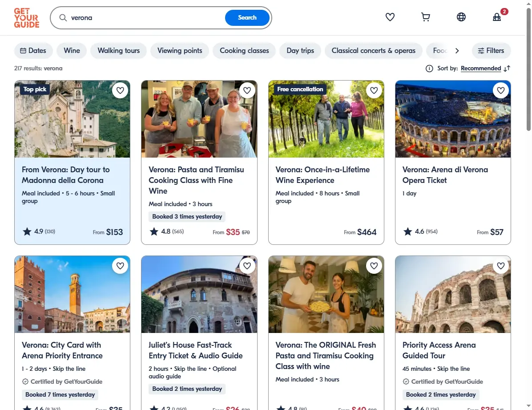This screenshot has width=532, height=410.
Task: Click the sort order arrows icon
Action: 507,69
